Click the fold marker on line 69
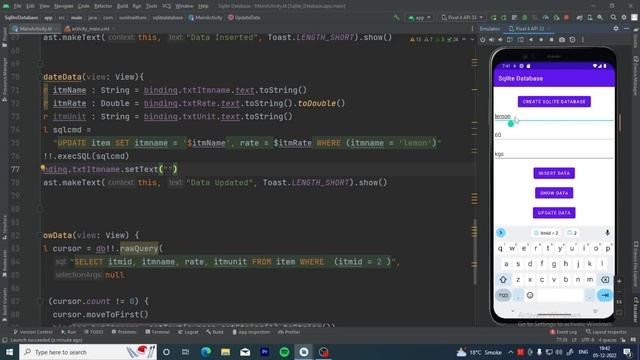 pos(40,64)
